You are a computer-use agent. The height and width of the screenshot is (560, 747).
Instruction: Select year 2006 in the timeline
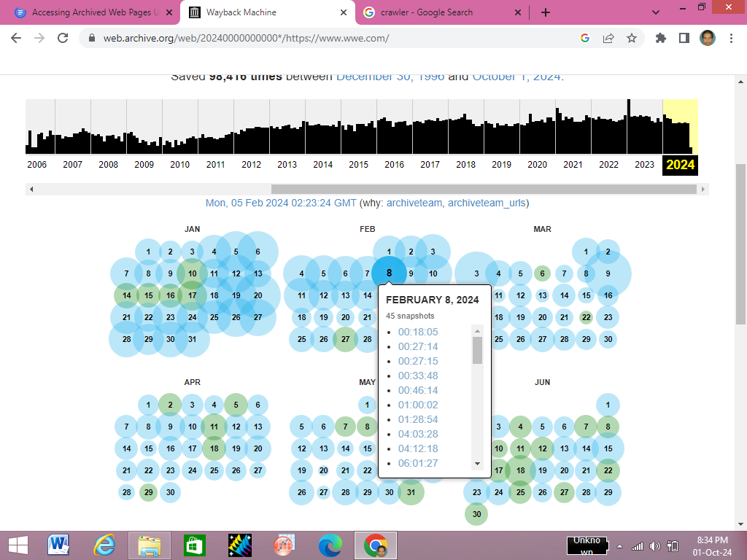coord(36,165)
